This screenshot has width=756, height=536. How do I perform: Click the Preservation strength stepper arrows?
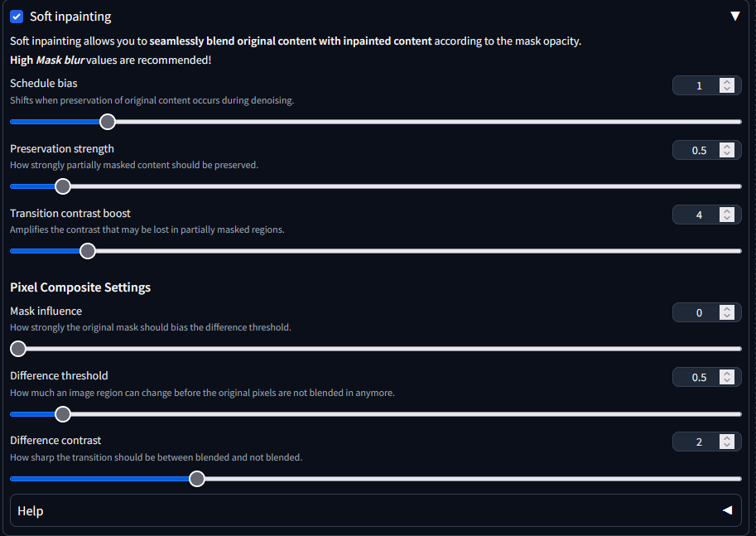[x=727, y=150]
